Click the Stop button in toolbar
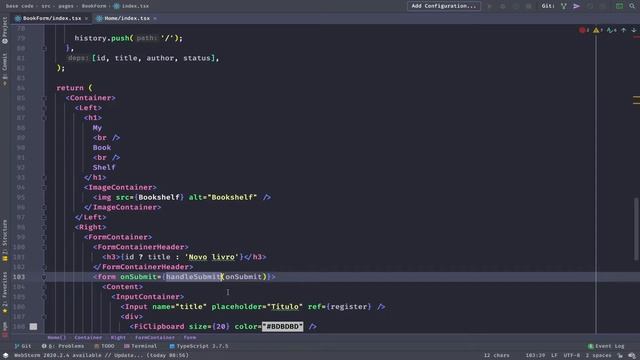Image resolution: width=640 pixels, height=360 pixels. (x=529, y=6)
